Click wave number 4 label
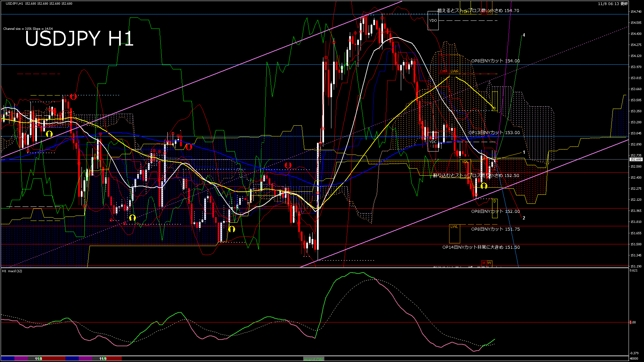This screenshot has width=644, height=362. pos(524,35)
